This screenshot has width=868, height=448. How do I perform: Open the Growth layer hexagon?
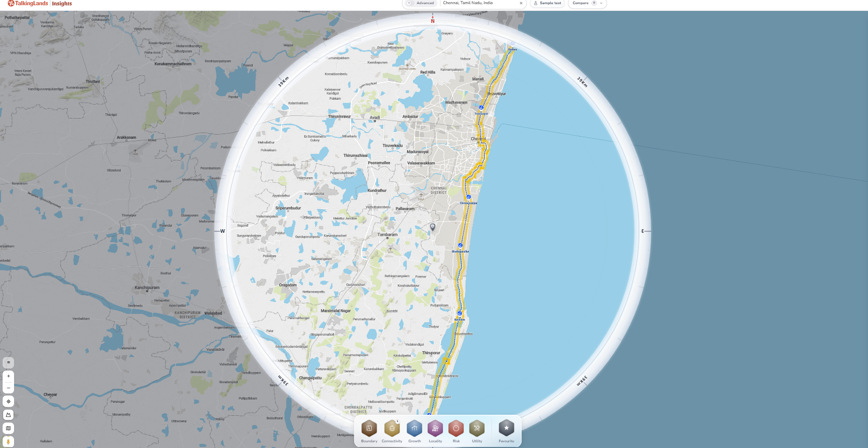coord(414,428)
